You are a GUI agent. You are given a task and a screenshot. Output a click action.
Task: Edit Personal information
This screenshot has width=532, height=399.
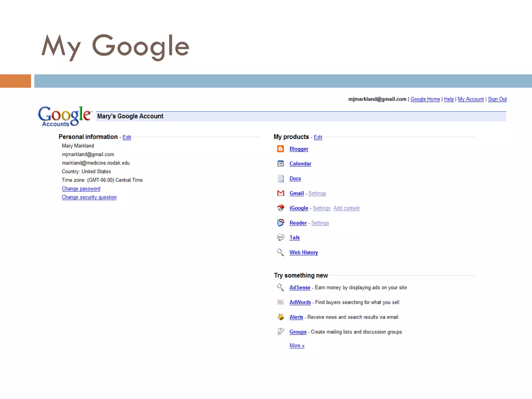click(x=127, y=137)
